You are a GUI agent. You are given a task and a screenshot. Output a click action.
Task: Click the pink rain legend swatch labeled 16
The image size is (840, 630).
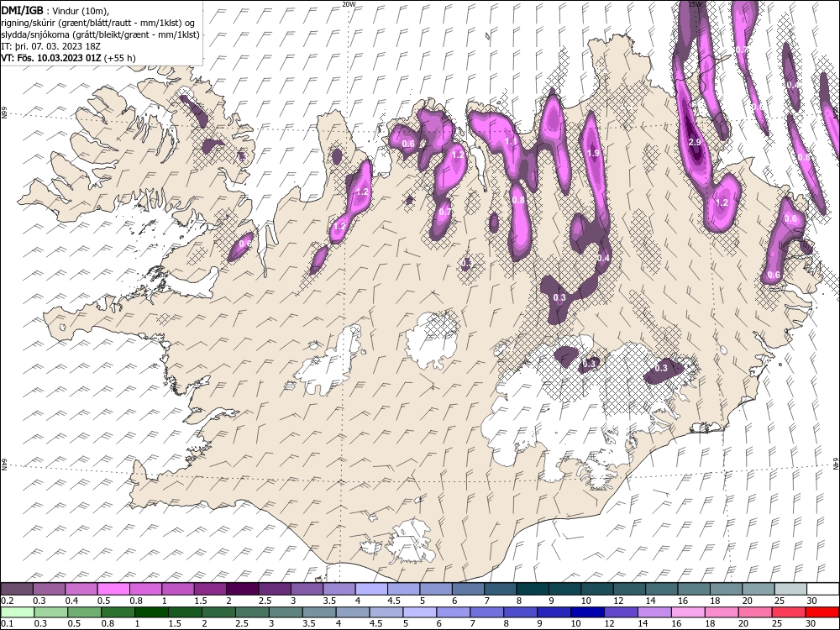click(688, 612)
